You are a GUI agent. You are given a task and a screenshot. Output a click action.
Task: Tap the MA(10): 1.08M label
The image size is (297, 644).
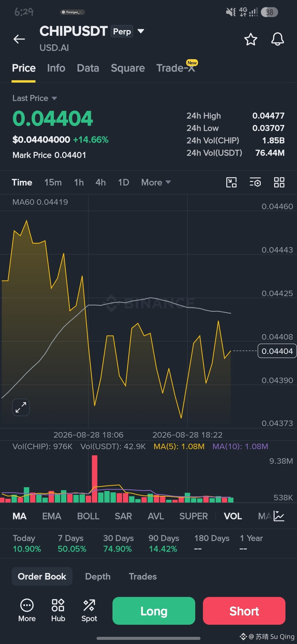[x=240, y=446]
